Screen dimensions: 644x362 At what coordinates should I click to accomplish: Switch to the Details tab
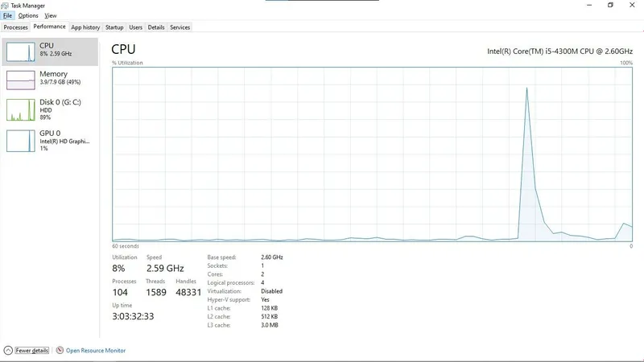[x=156, y=27]
